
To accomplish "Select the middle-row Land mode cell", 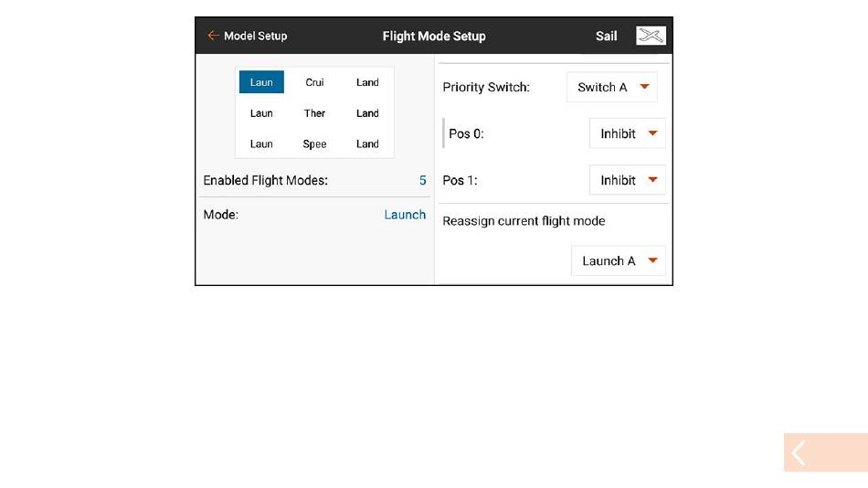I will click(x=367, y=113).
